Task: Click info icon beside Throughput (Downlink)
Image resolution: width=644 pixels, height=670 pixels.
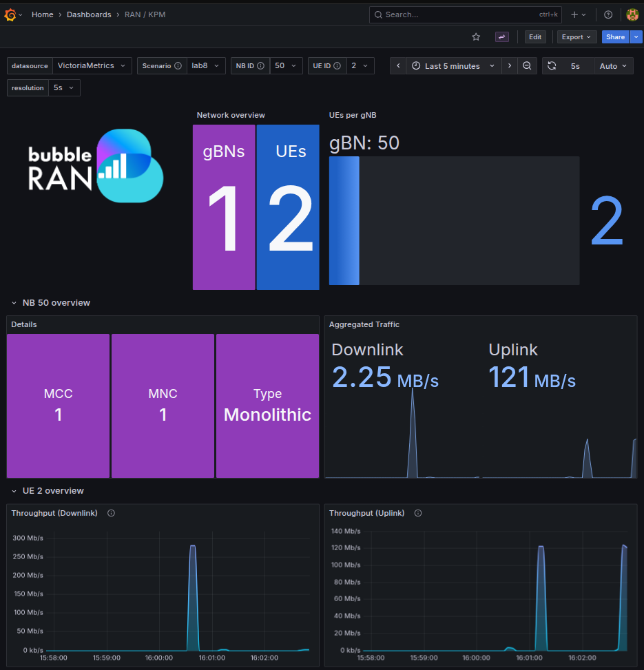Action: click(111, 513)
